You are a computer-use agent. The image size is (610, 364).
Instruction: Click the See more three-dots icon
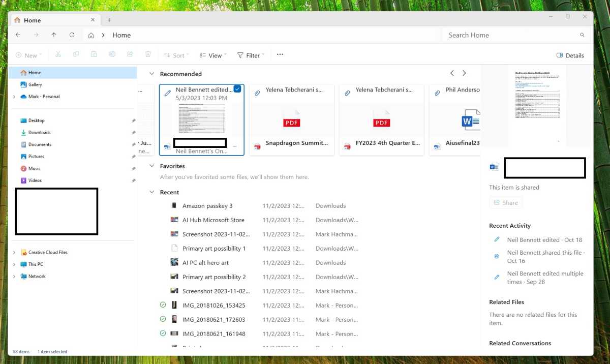pyautogui.click(x=280, y=55)
